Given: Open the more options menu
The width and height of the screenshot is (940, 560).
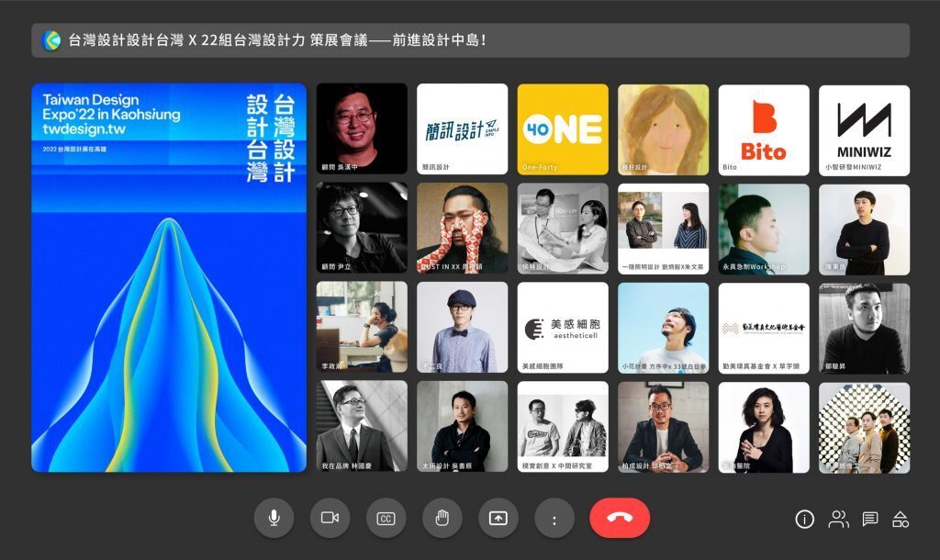Looking at the screenshot, I should [x=554, y=518].
